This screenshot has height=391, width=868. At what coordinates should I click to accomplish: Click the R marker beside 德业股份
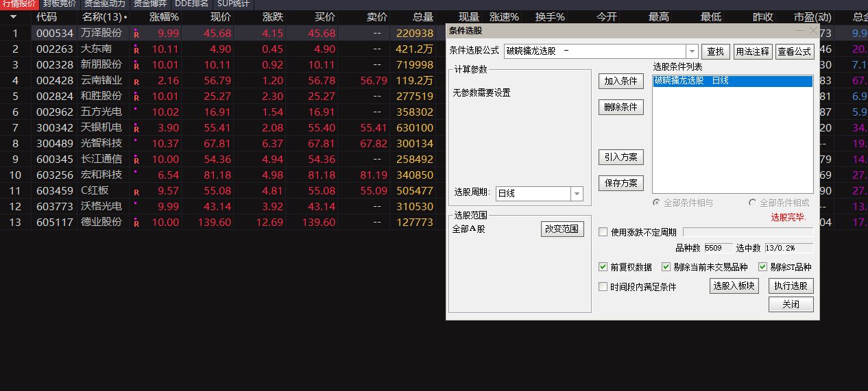pos(136,223)
